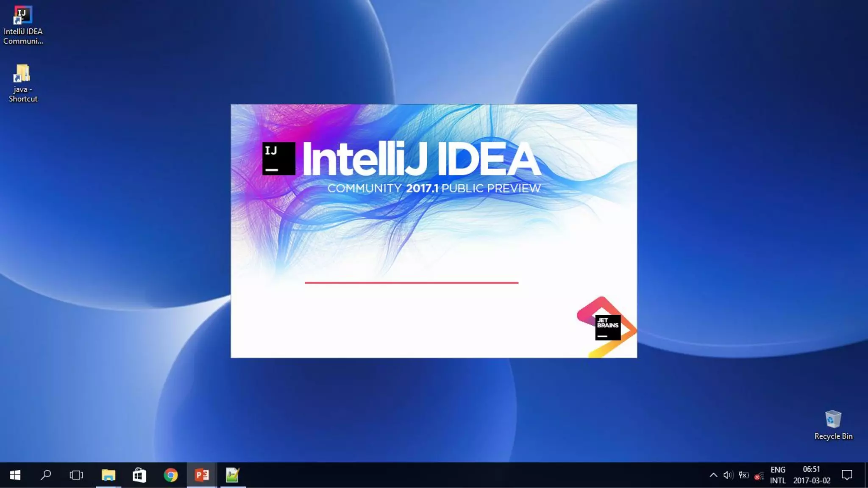Click the IJ logo on splash screen
The height and width of the screenshot is (488, 868).
[x=278, y=158]
